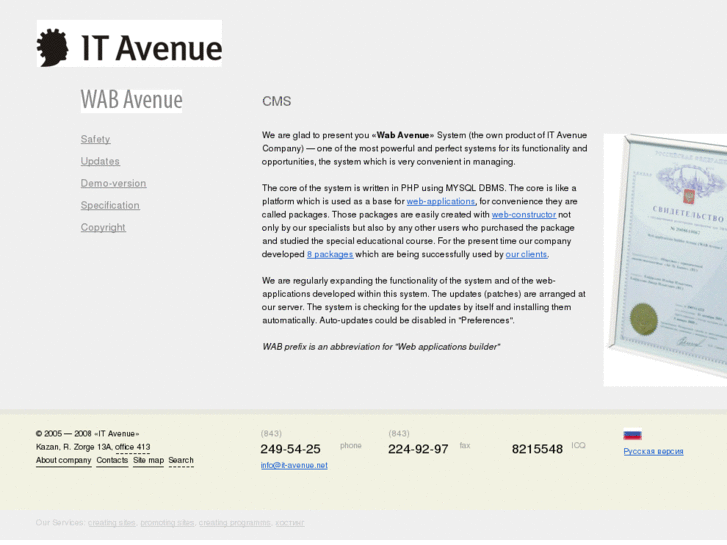The height and width of the screenshot is (545, 727).
Task: Click the italic WAB prefix abbreviation note
Action: [x=381, y=347]
